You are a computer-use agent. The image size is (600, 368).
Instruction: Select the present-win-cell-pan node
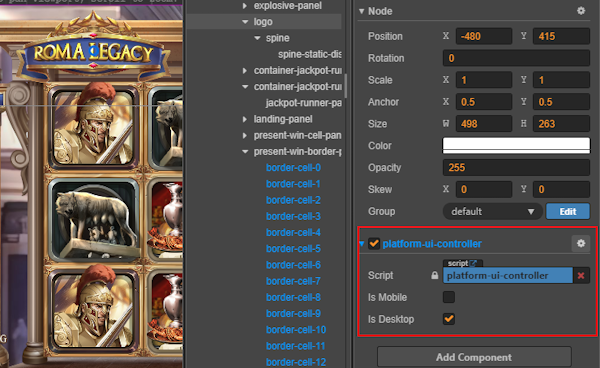pos(297,135)
